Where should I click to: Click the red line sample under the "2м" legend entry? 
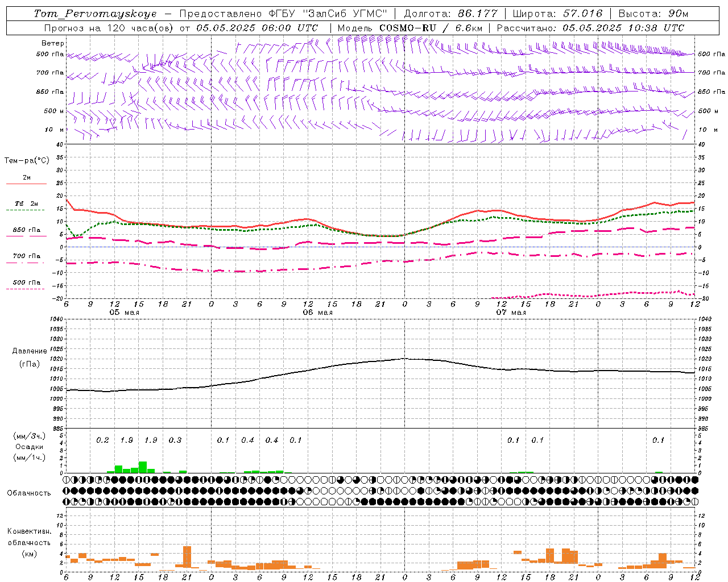click(x=26, y=184)
